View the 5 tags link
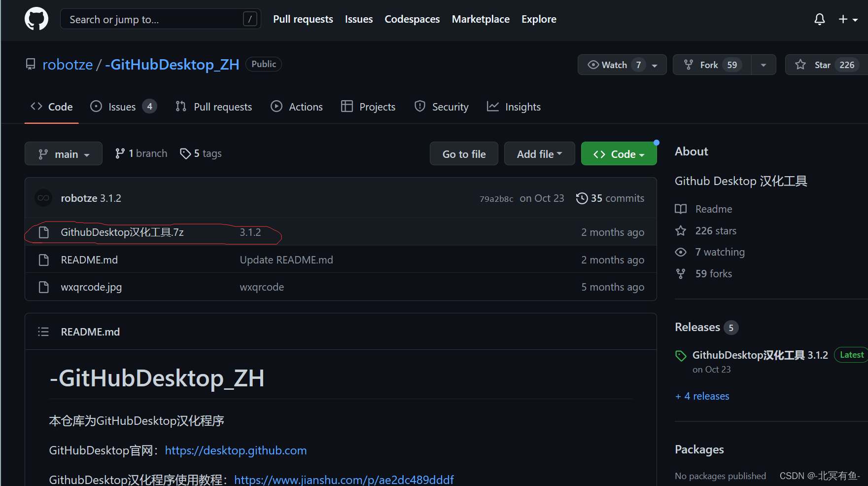This screenshot has height=486, width=868. 201,153
